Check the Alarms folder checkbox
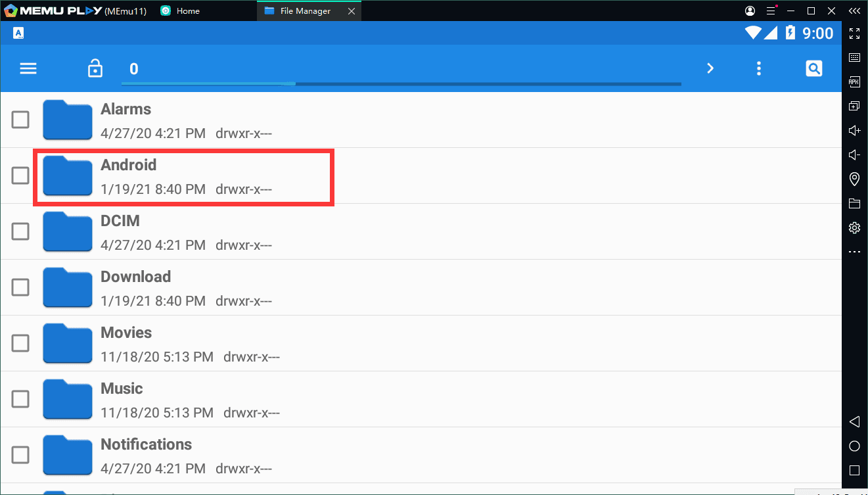868x495 pixels. [x=20, y=120]
